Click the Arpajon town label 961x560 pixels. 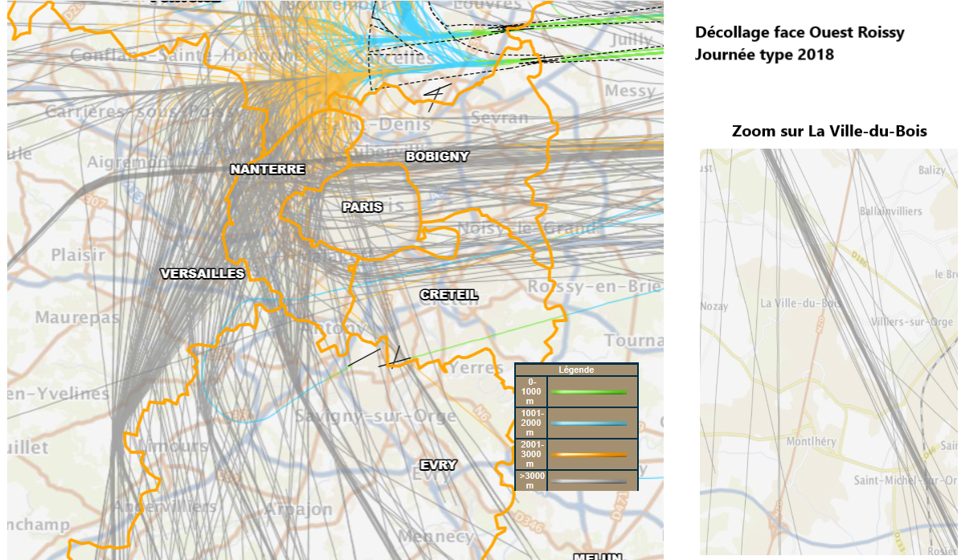coord(298,509)
